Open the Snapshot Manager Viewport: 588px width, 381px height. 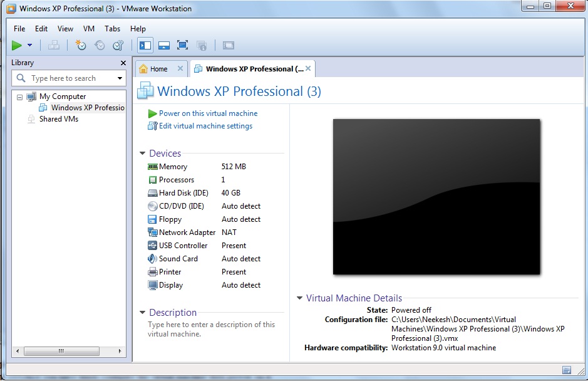(119, 45)
